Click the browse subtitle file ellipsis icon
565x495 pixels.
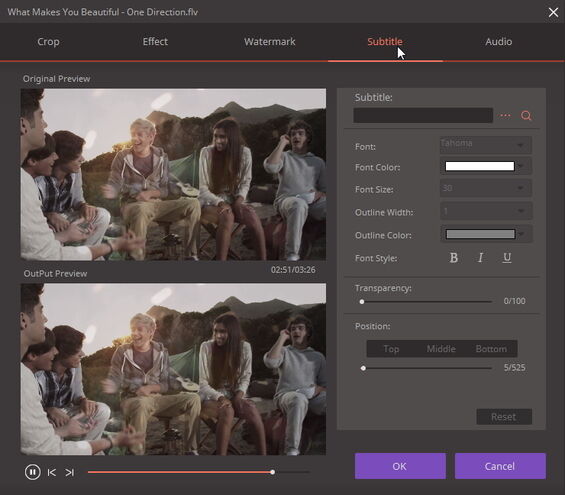click(505, 116)
